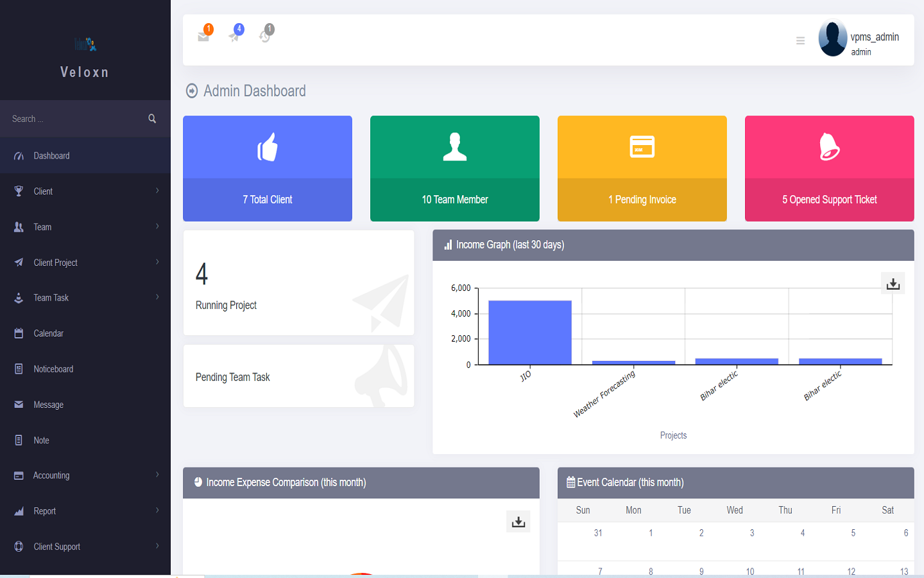
Task: Click the 7 Total Client card
Action: (267, 168)
